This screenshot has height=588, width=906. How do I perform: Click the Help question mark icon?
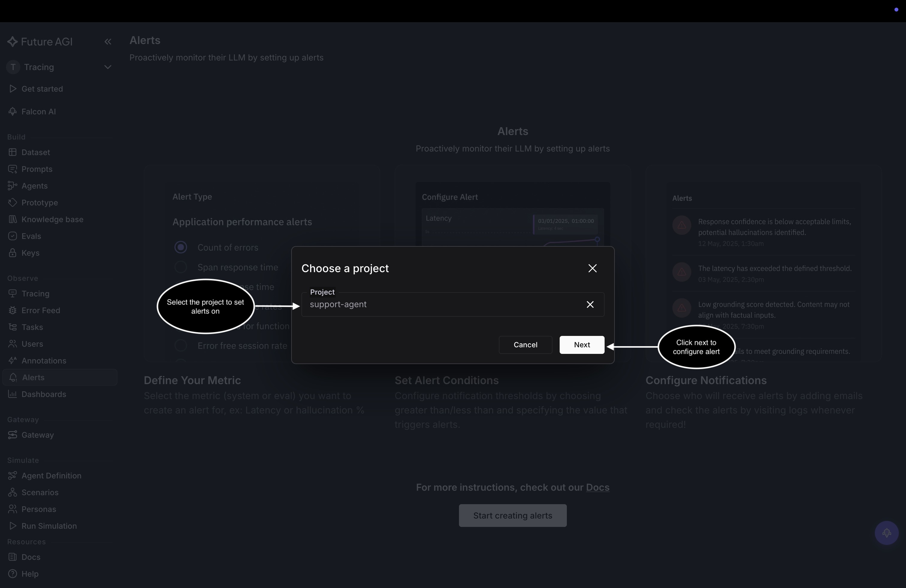click(13, 574)
